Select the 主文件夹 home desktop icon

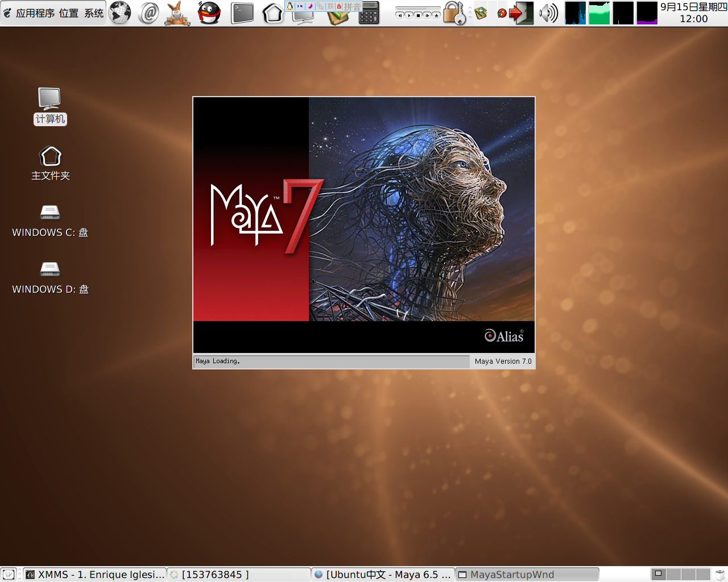50,164
